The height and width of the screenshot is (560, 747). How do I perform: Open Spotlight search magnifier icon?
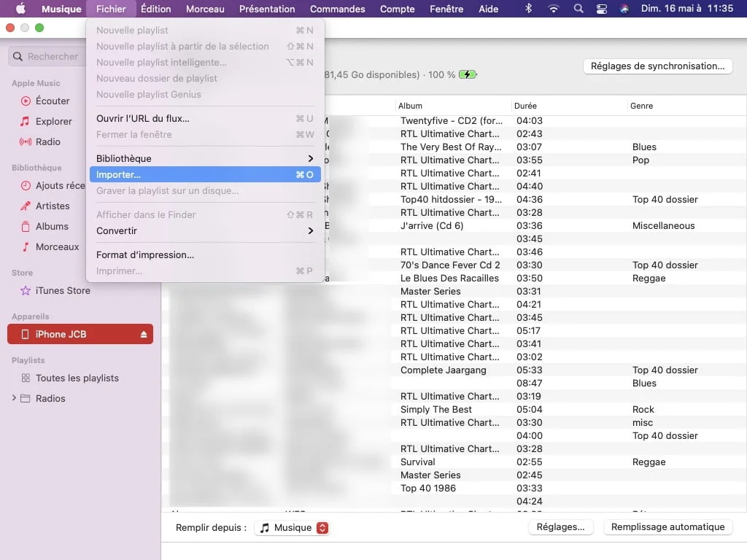point(578,9)
